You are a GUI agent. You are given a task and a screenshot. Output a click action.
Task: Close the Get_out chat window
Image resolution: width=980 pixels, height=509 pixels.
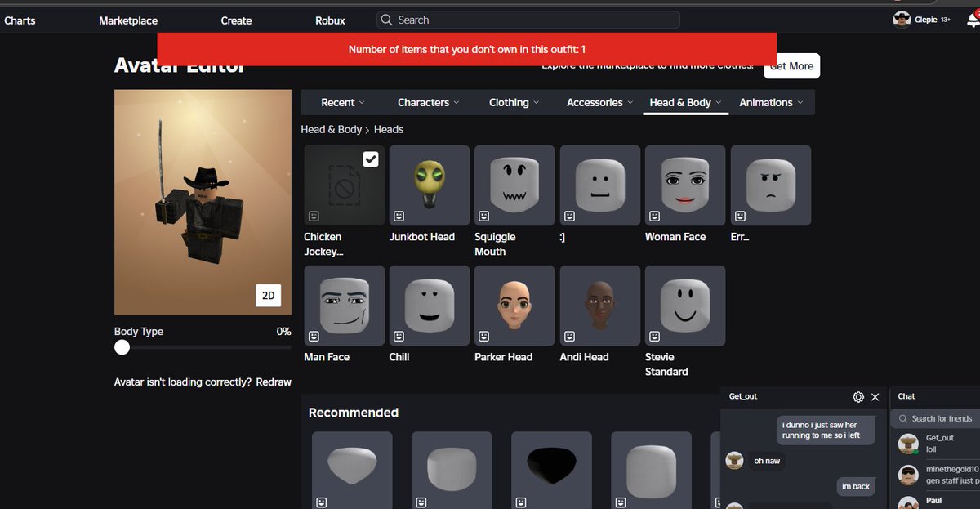coord(875,397)
